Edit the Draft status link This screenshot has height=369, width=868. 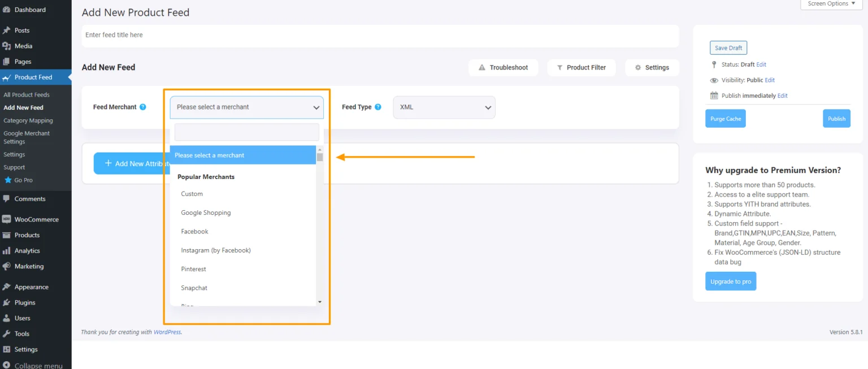(x=761, y=64)
